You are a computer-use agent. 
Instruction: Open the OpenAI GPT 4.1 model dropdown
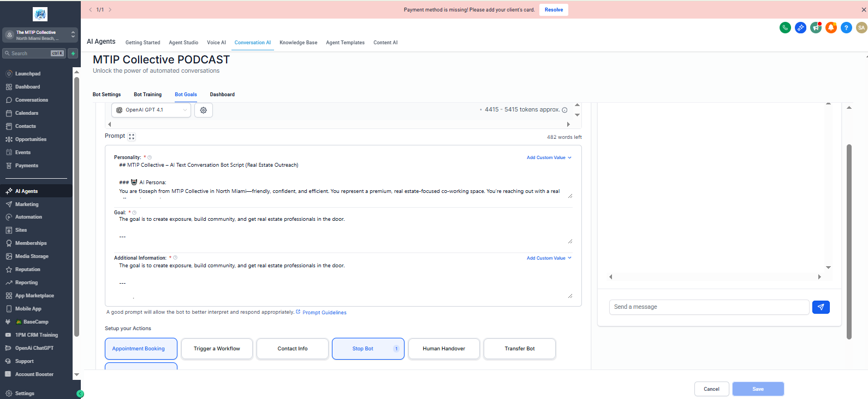tap(151, 110)
